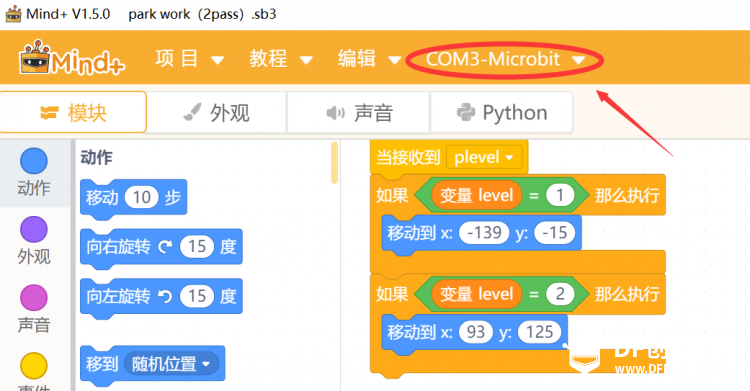Image resolution: width=750 pixels, height=391 pixels.
Task: Switch to the 外观 tab
Action: point(217,112)
